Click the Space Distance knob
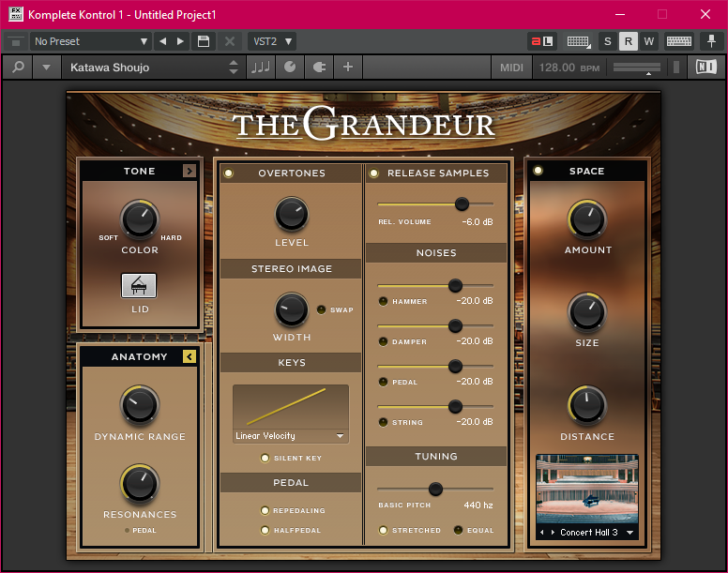The height and width of the screenshot is (573, 728). [587, 405]
